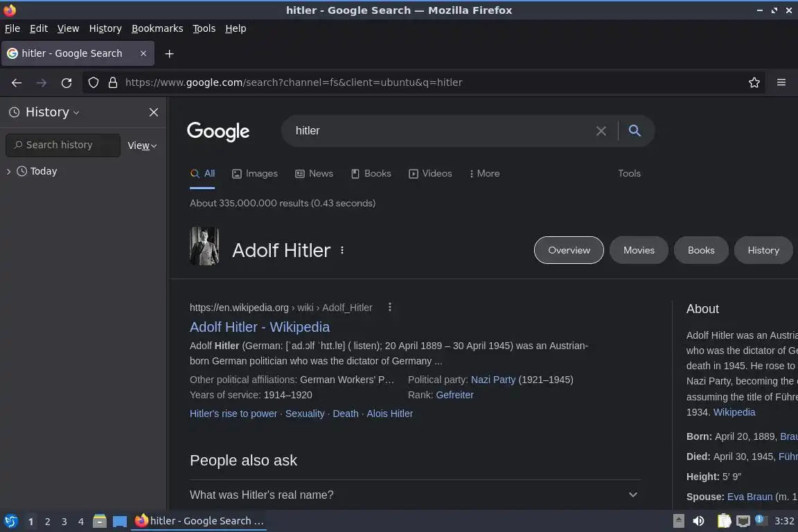The height and width of the screenshot is (532, 798).
Task: Open the Nazi Party link
Action: pyautogui.click(x=493, y=380)
